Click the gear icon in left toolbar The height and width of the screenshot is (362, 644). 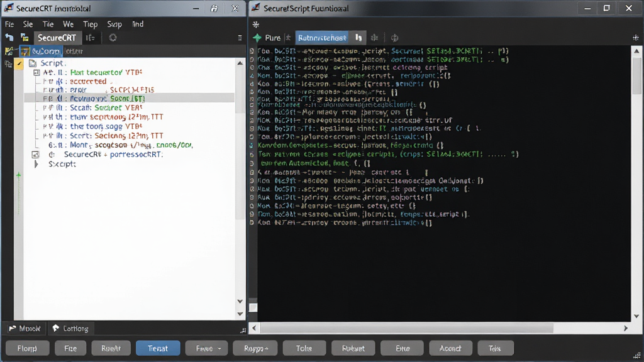(113, 38)
